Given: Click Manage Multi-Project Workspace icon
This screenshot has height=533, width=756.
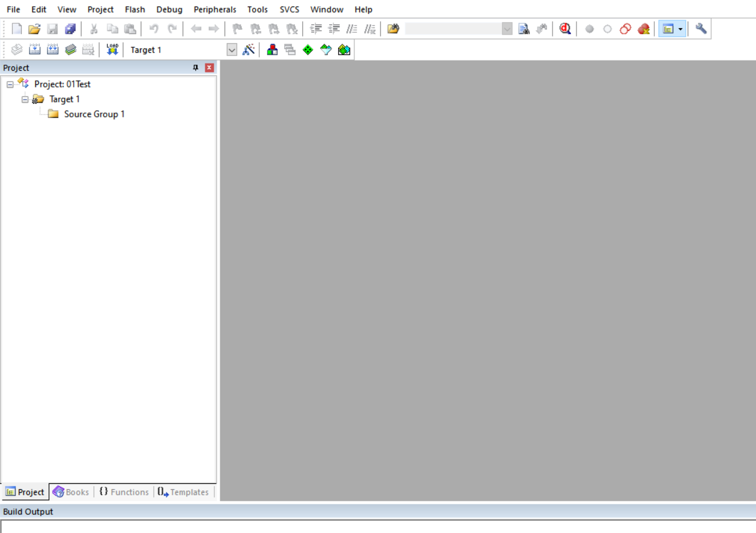Looking at the screenshot, I should pyautogui.click(x=290, y=50).
